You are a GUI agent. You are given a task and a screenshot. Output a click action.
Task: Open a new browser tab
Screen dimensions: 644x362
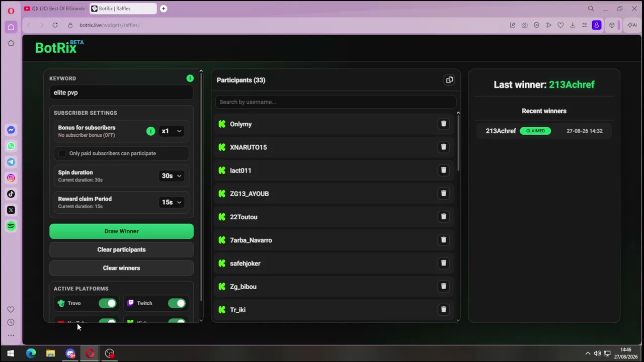[164, 9]
